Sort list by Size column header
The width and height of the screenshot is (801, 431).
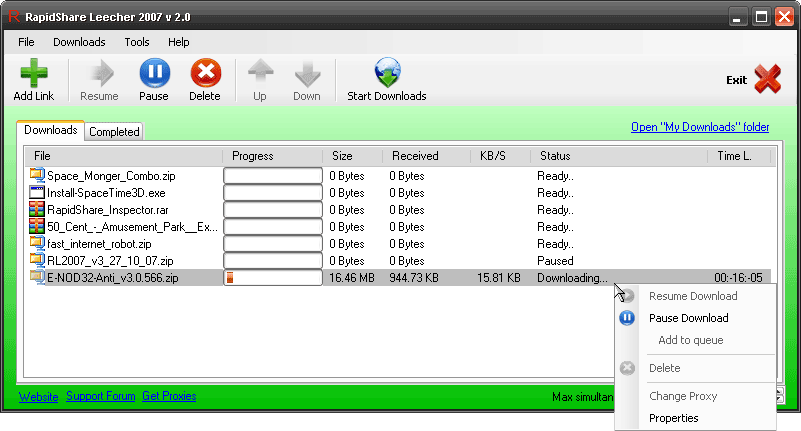coord(342,156)
